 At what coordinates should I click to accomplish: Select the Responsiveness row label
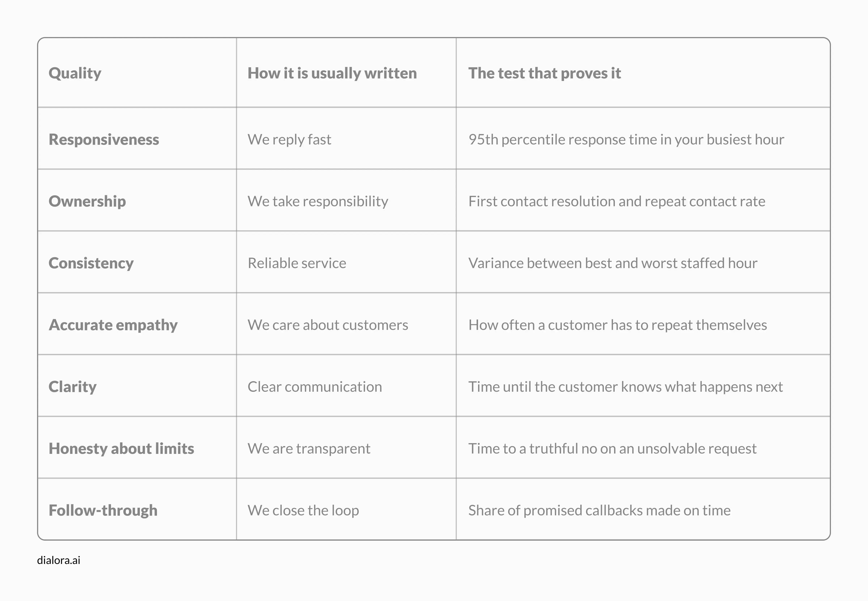[x=104, y=139]
